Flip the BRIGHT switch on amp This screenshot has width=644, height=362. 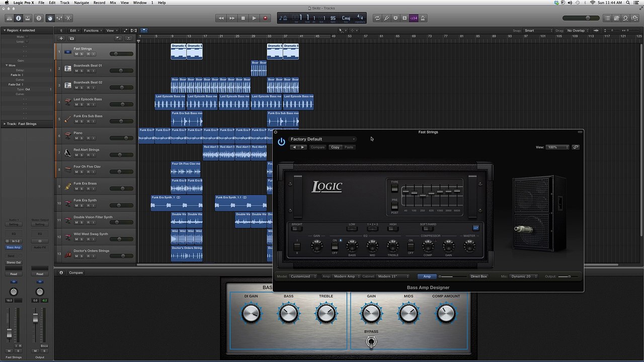pyautogui.click(x=297, y=229)
